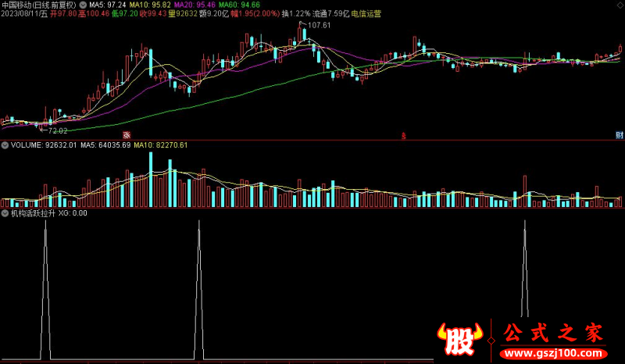
Task: Click the date 2023/08/11/五
Action: [x=24, y=13]
